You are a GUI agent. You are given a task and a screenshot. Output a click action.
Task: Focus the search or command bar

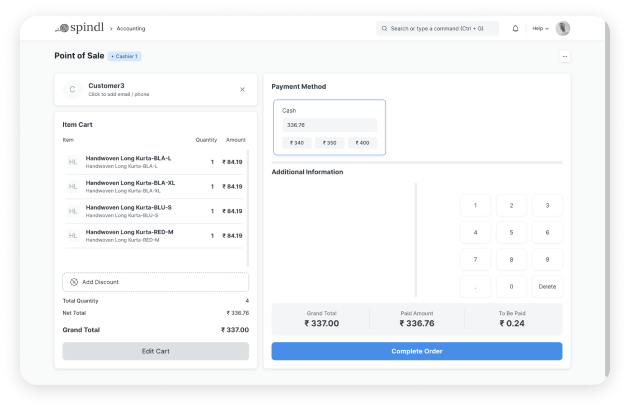click(x=438, y=29)
